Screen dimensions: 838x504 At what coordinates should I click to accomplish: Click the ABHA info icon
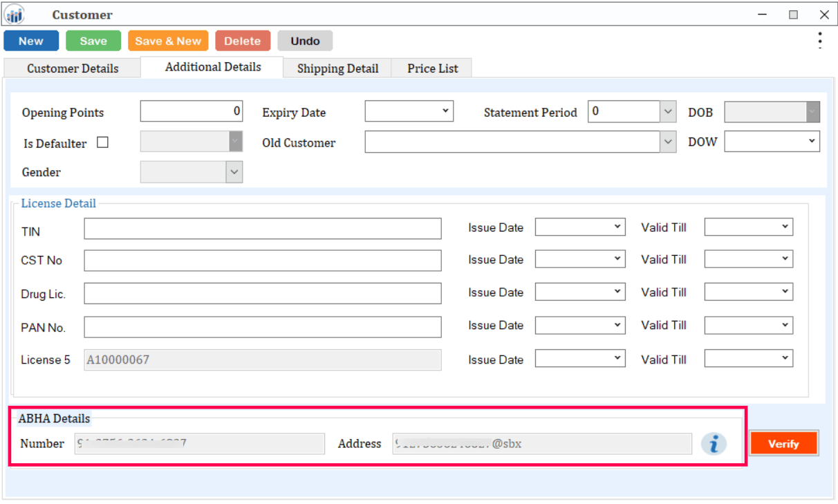coord(714,444)
